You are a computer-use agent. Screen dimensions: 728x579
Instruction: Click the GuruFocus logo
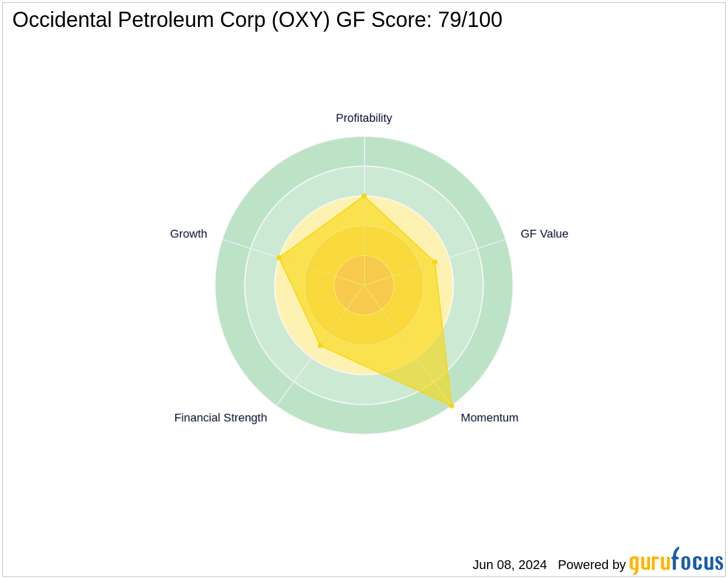click(x=676, y=563)
